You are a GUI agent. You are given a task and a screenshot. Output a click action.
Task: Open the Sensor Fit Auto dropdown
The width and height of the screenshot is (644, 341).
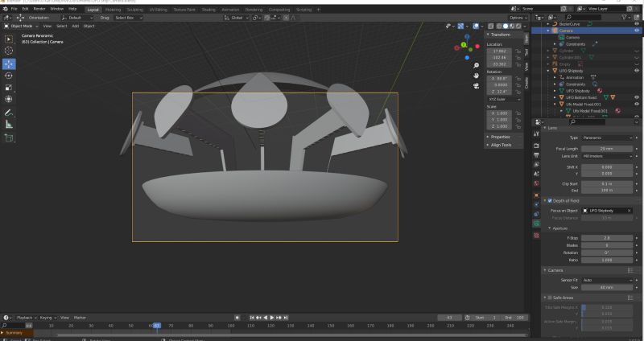607,280
